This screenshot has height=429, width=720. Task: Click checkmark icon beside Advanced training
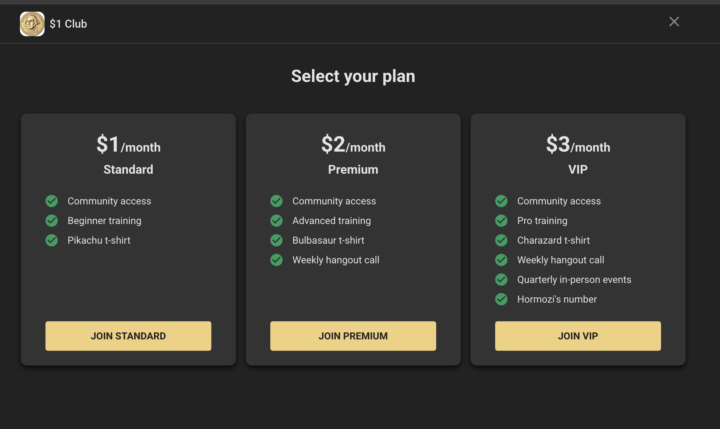coord(277,220)
